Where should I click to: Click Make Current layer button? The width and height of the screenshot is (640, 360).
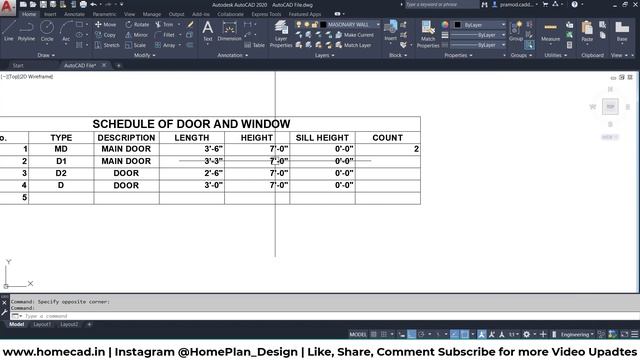click(354, 35)
